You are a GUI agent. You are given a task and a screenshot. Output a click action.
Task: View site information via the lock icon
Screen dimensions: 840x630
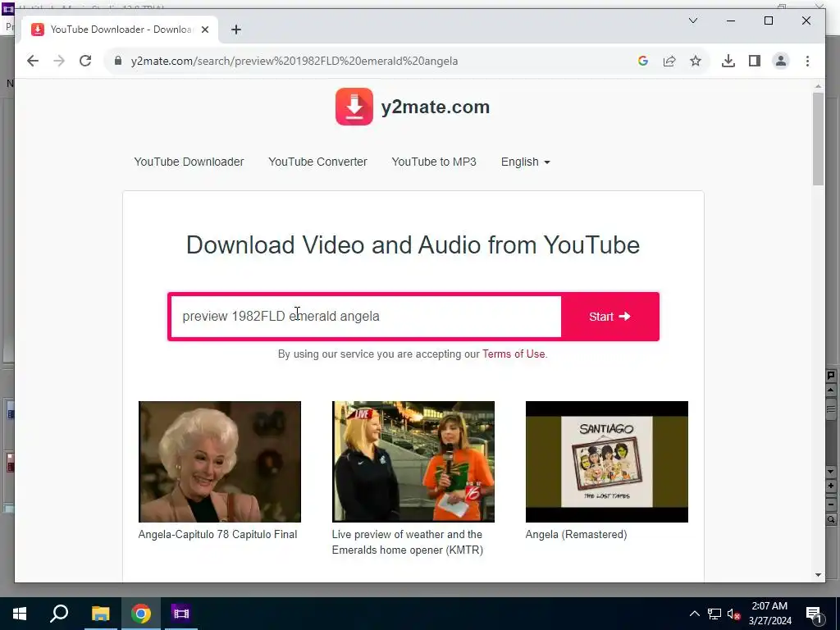(118, 61)
